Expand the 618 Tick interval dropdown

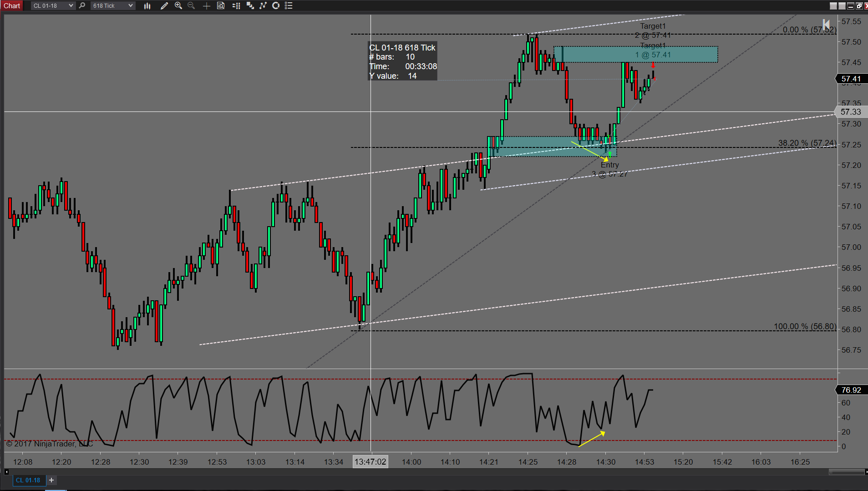pos(113,5)
